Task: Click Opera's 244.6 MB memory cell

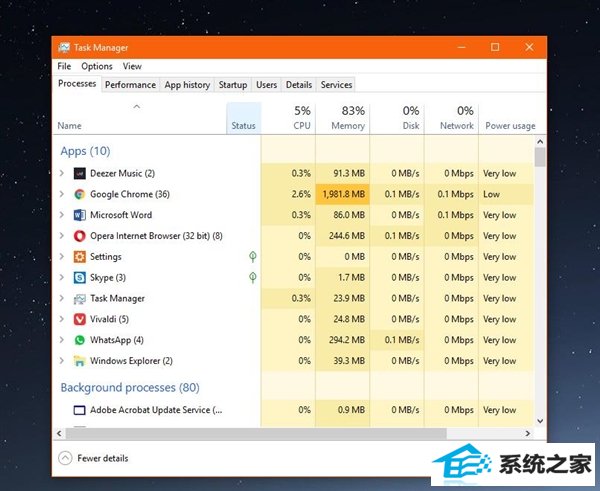Action: 342,236
